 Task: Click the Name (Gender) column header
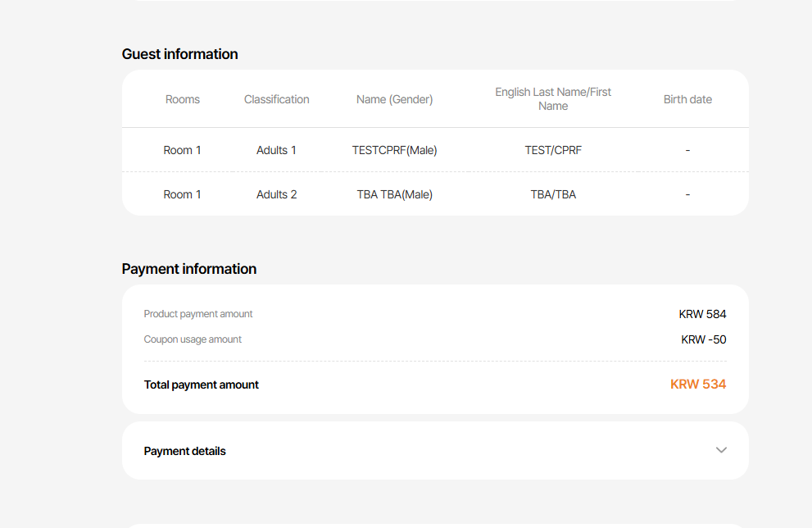[394, 99]
